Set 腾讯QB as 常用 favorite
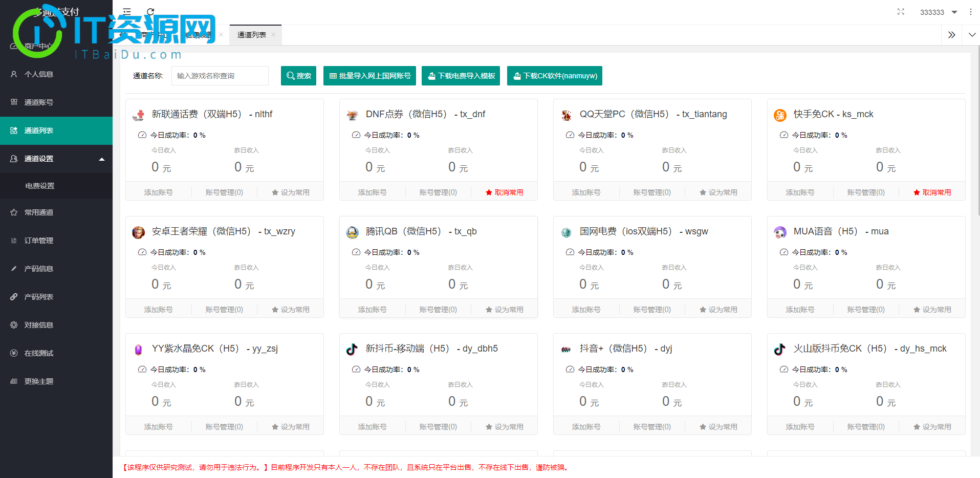Viewport: 980px width, 478px height. click(504, 310)
